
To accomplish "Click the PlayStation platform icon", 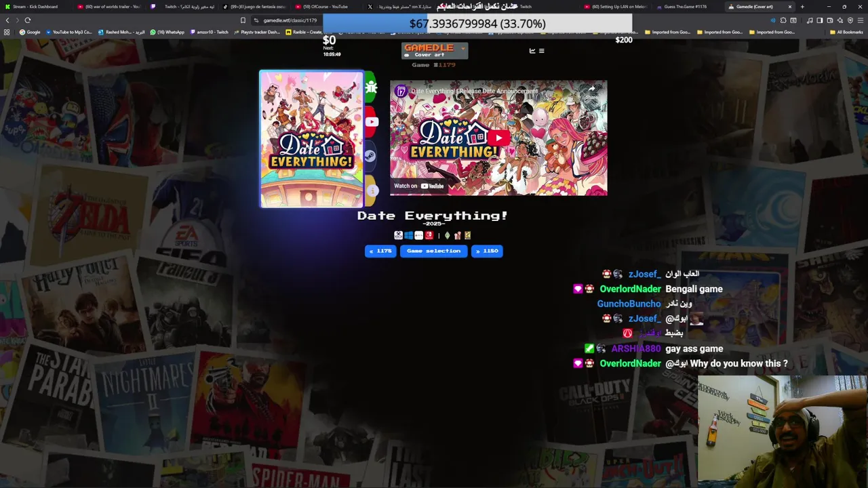I will 418,235.
